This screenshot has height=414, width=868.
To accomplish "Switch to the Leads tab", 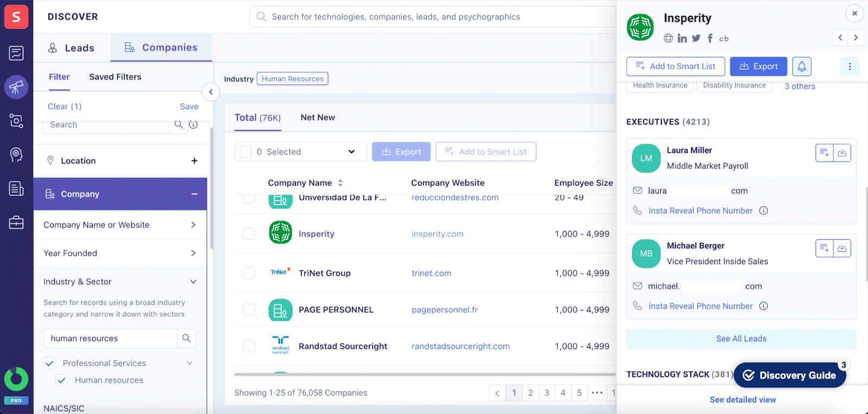I will (72, 48).
